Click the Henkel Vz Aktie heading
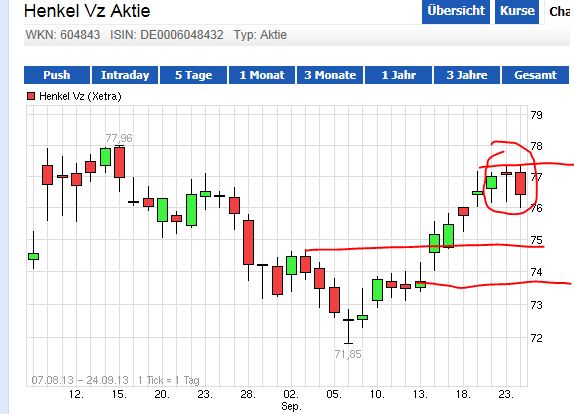 pyautogui.click(x=87, y=11)
